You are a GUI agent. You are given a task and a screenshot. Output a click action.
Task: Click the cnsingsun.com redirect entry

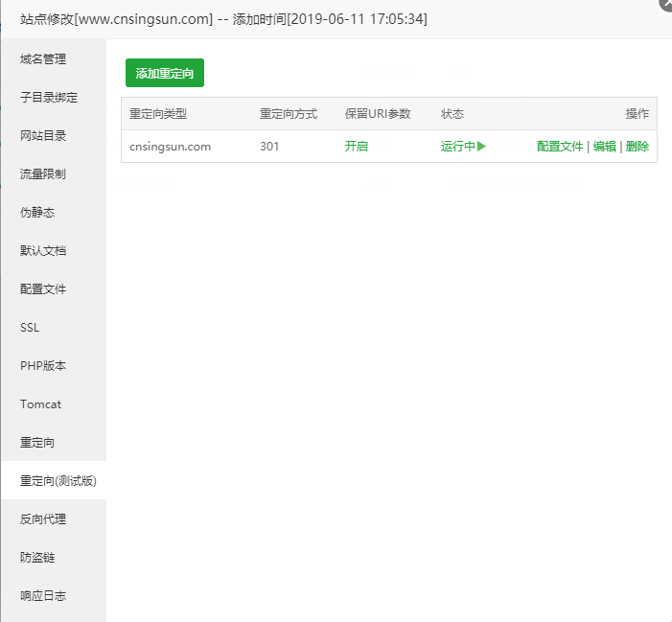(x=170, y=147)
